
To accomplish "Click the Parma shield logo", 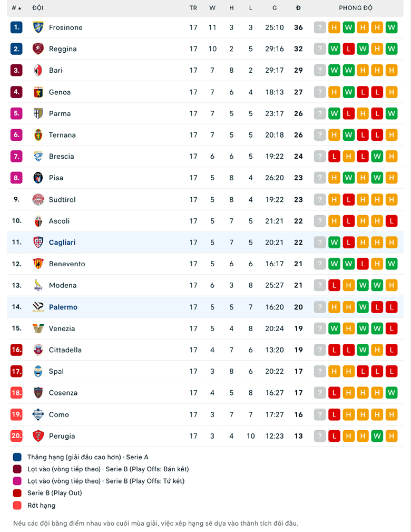I will click(x=38, y=113).
